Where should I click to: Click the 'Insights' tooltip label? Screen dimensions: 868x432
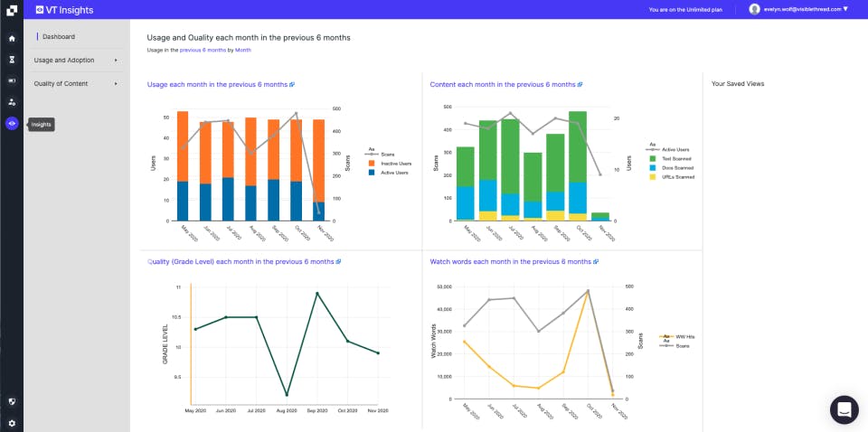[x=41, y=125]
